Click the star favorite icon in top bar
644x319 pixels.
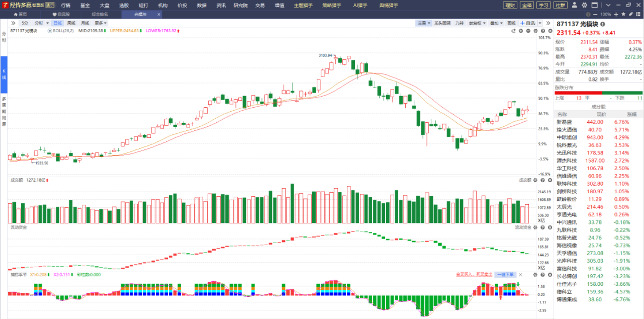click(x=623, y=14)
